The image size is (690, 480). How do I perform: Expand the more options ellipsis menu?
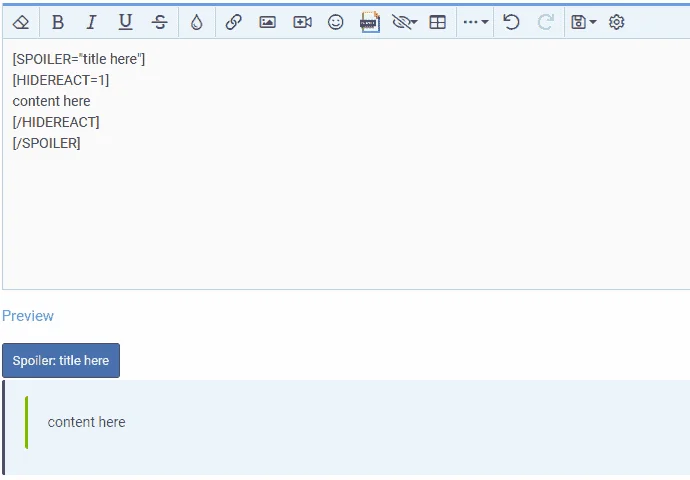[476, 22]
